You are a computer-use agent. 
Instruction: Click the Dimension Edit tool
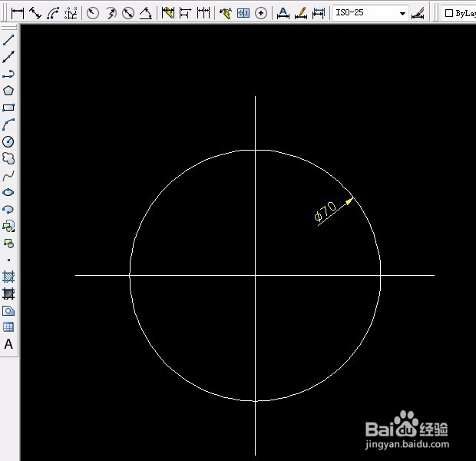(283, 13)
